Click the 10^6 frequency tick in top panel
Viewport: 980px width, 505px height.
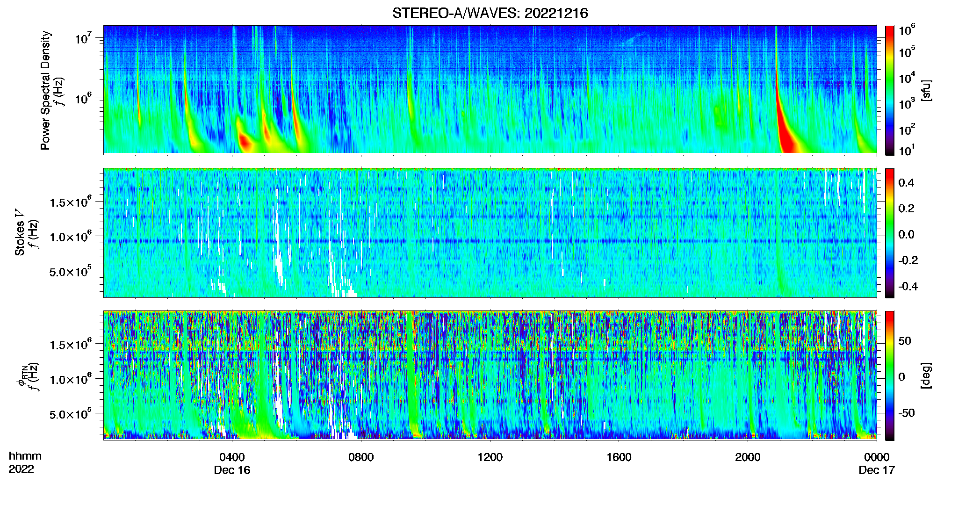click(84, 99)
